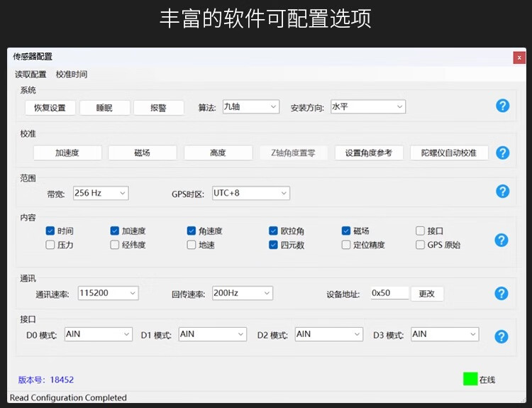Close the 传感器配置 window
The image size is (532, 408).
519,57
